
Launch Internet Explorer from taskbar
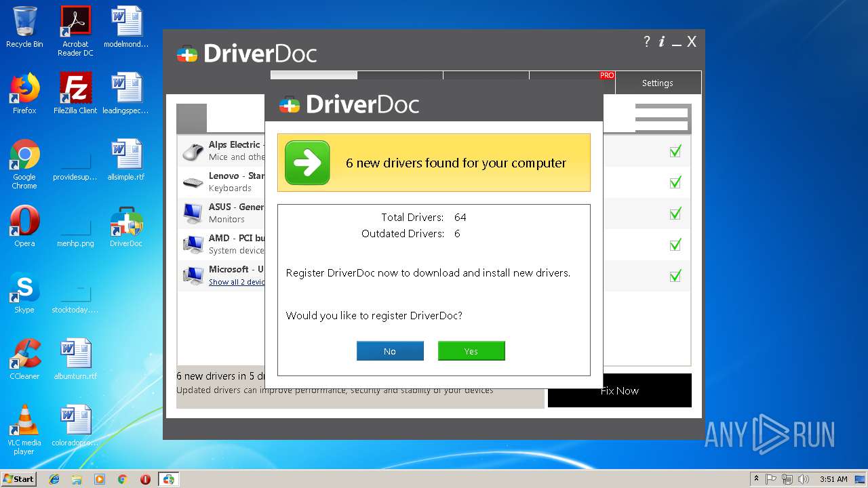[54, 479]
